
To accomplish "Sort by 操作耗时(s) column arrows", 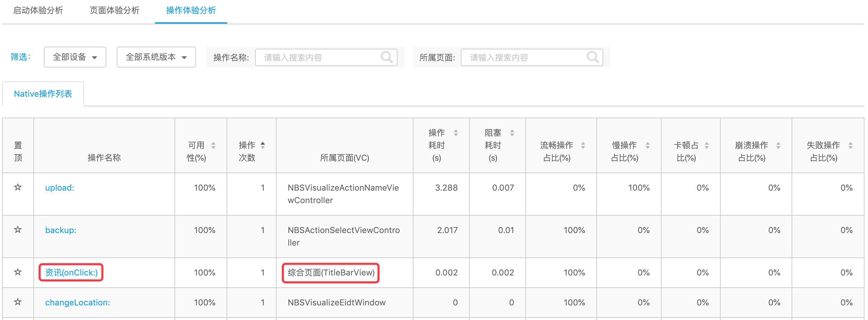I will tap(456, 133).
